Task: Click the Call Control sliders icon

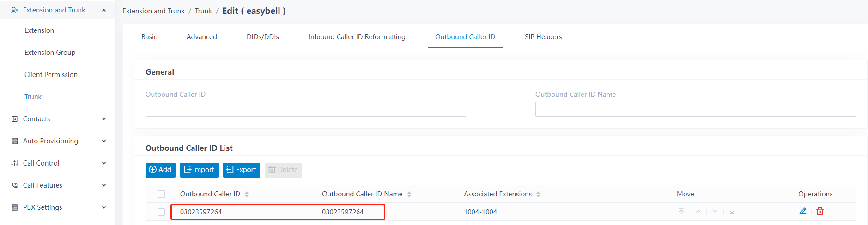Action: (x=15, y=163)
